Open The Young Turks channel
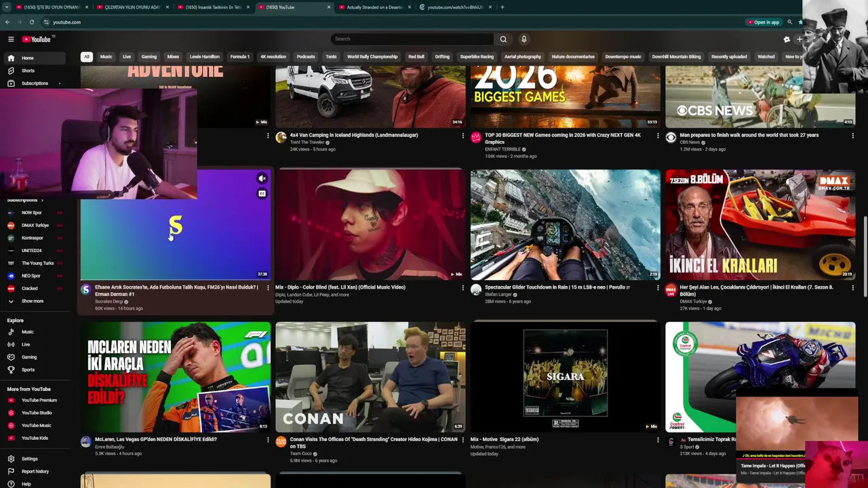 37,263
